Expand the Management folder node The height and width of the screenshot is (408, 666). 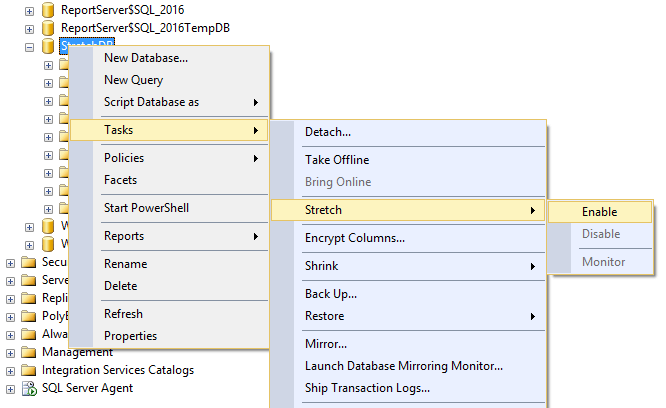click(x=11, y=353)
